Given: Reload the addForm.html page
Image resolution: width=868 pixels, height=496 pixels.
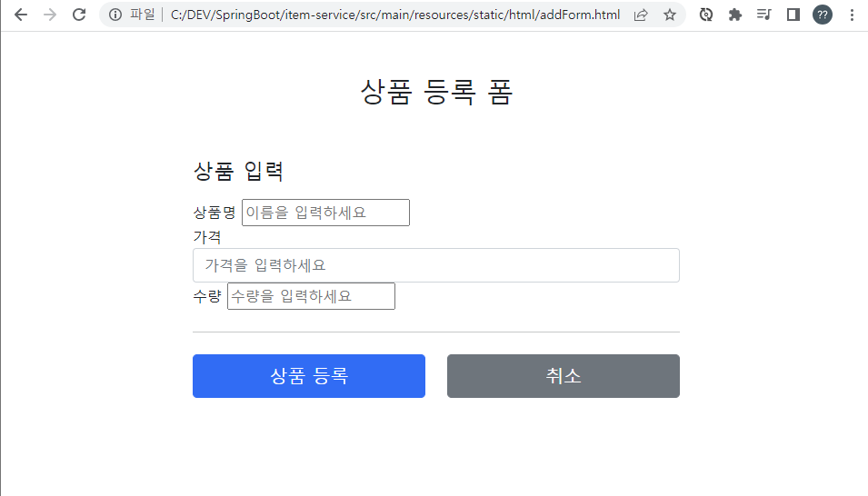Looking at the screenshot, I should (x=79, y=15).
